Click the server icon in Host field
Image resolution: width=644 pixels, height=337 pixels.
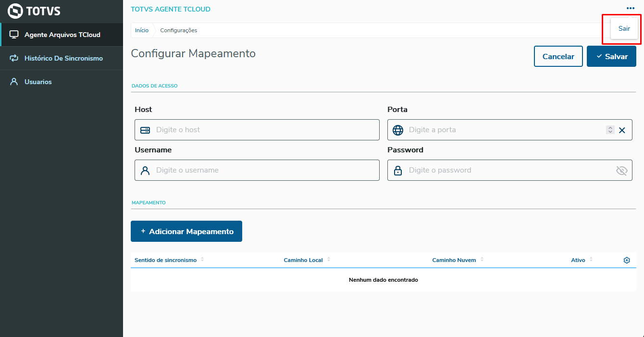point(145,130)
